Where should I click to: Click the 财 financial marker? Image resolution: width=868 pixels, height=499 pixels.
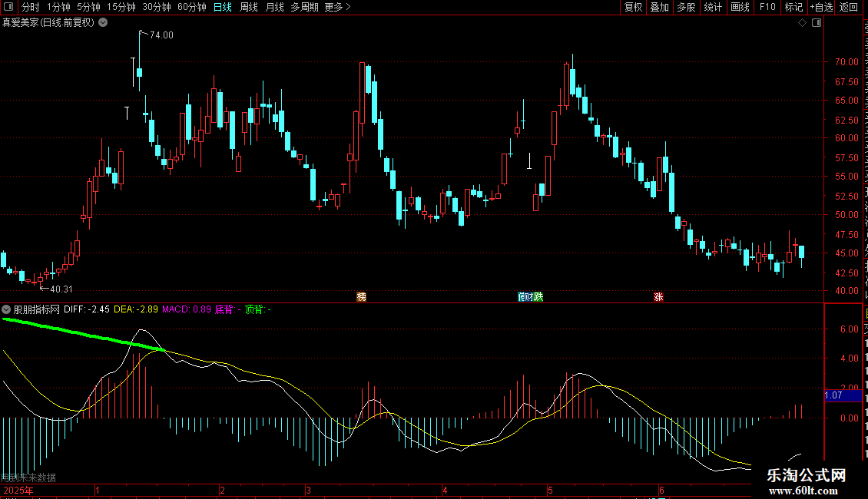pos(528,296)
